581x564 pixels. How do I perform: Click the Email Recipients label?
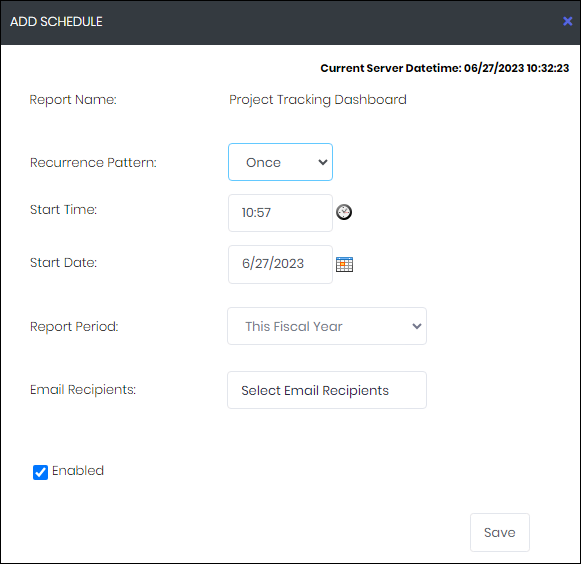click(x=83, y=390)
